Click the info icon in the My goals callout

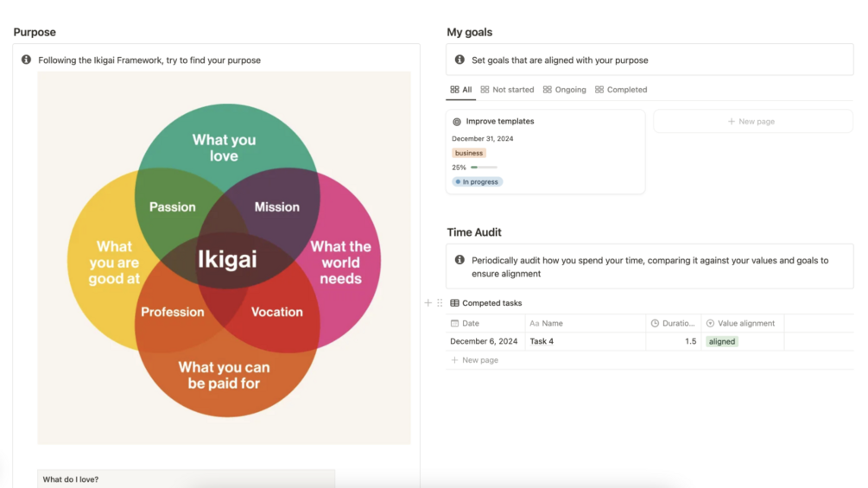(459, 60)
